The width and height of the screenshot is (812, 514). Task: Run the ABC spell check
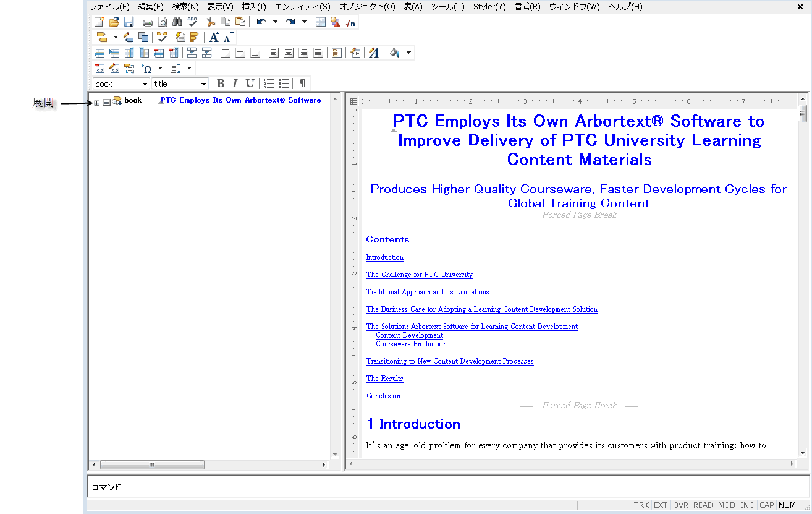point(192,22)
